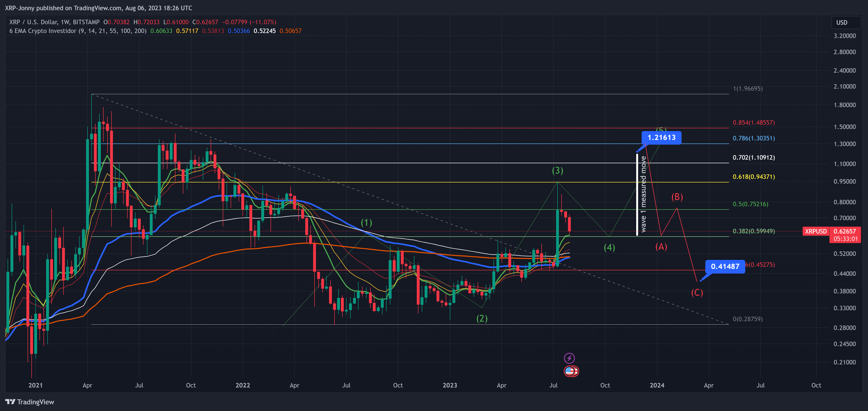Click the red EMA value 0.53813
This screenshot has width=868, height=411.
tap(213, 31)
